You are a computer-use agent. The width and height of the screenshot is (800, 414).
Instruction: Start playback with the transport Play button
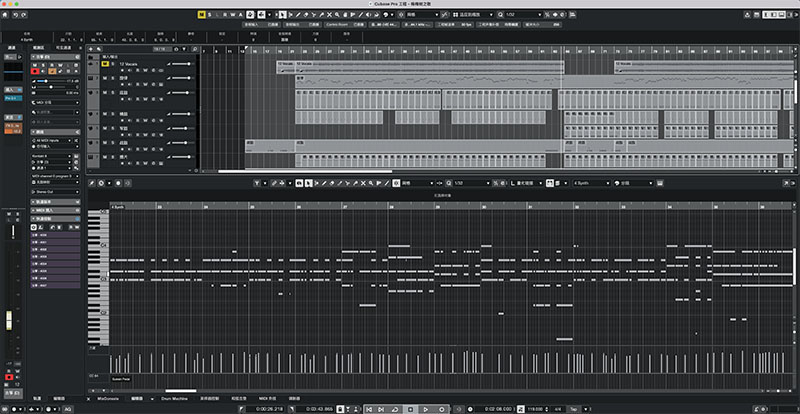click(426, 409)
